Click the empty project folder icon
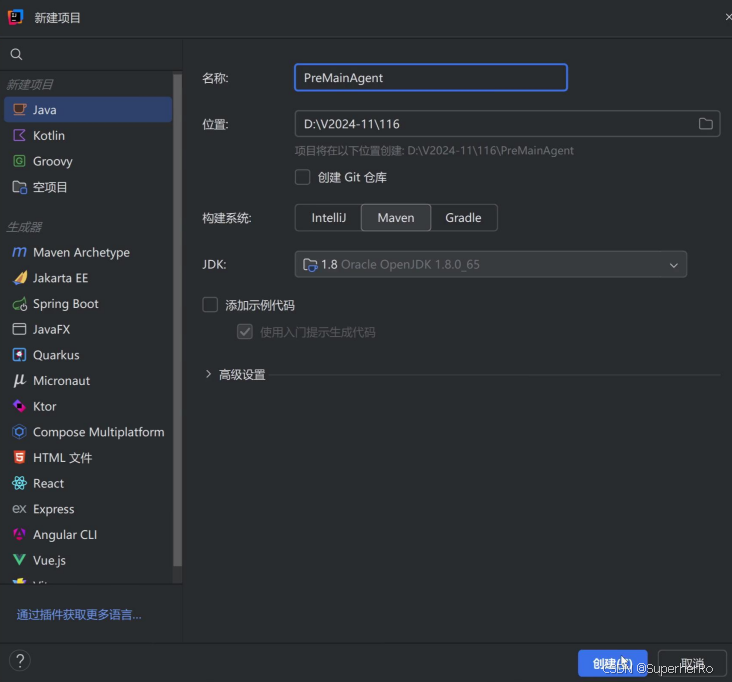Viewport: 732px width, 682px height. 19,187
